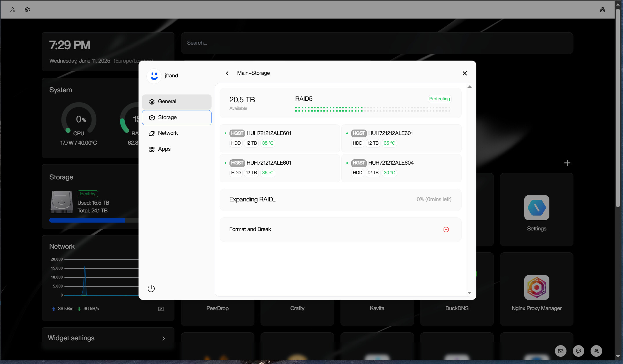Image resolution: width=623 pixels, height=364 pixels.
Task: Click the download speed arrow indicator
Action: click(x=79, y=309)
